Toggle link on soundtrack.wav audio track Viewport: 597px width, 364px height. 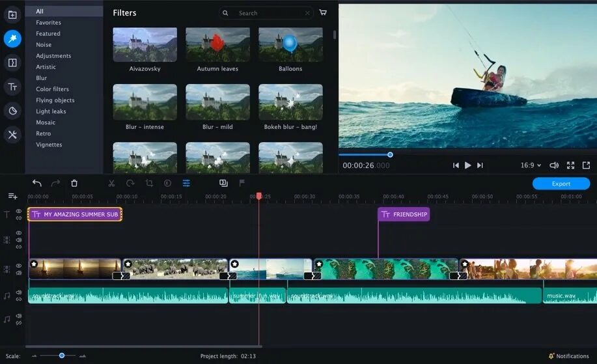[x=19, y=300]
